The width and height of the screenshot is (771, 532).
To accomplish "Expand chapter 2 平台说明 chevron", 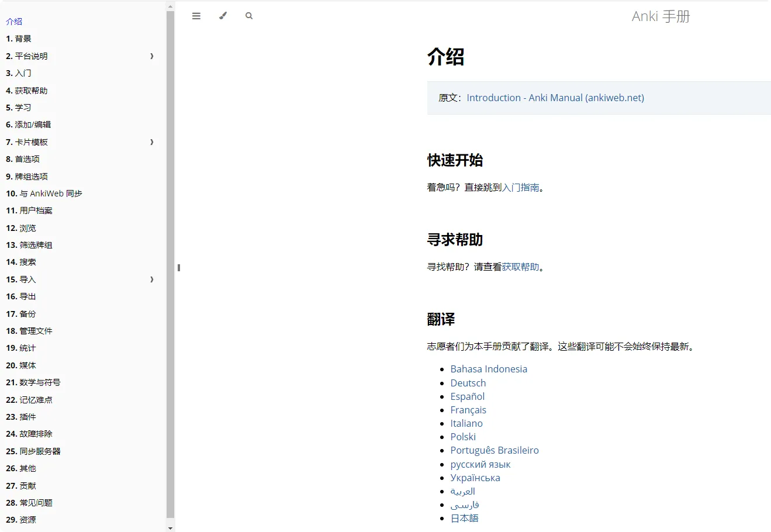I will 152,56.
